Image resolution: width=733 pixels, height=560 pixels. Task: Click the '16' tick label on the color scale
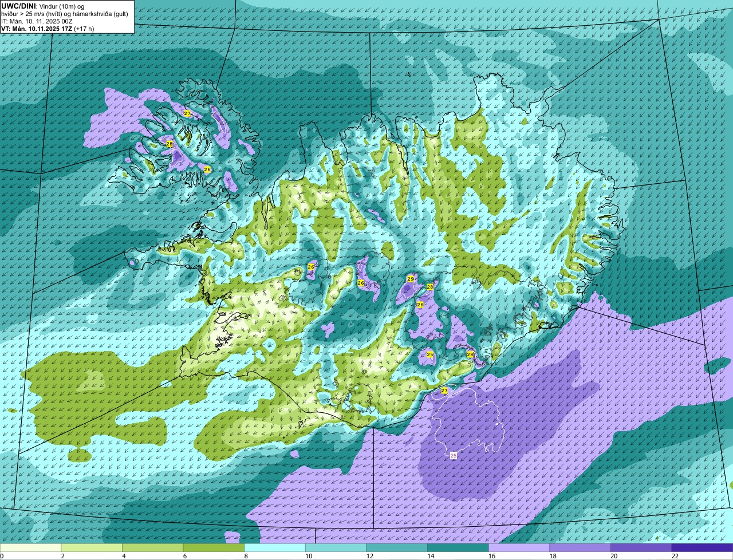pyautogui.click(x=491, y=556)
